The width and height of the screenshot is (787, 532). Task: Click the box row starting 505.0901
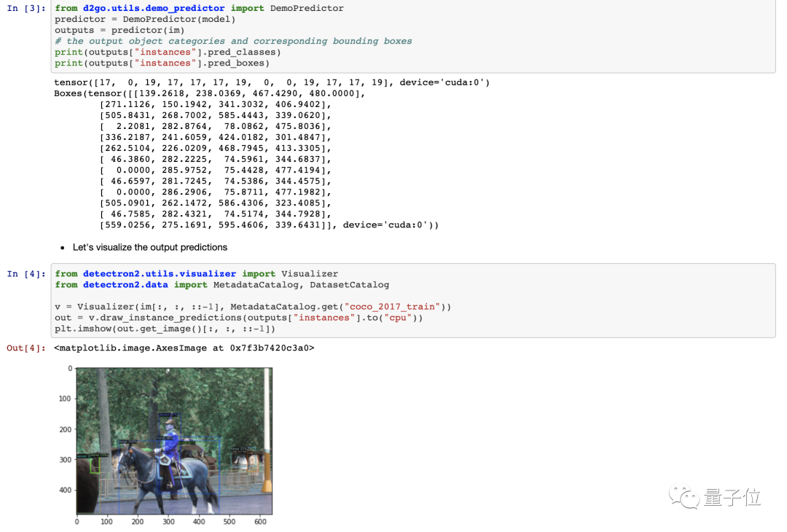tap(215, 204)
